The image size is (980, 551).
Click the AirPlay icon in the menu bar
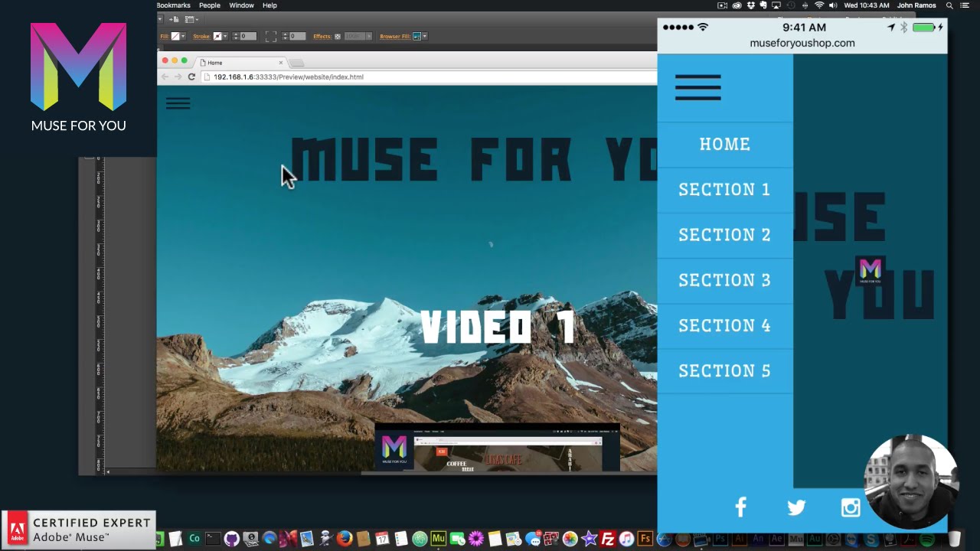pyautogui.click(x=776, y=5)
